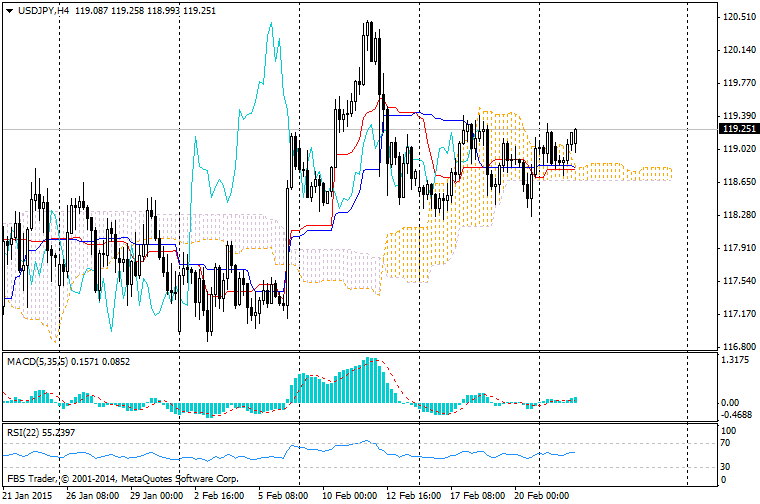760x504 pixels.
Task: Click the MACD zero level 0.00 label
Action: [x=730, y=403]
